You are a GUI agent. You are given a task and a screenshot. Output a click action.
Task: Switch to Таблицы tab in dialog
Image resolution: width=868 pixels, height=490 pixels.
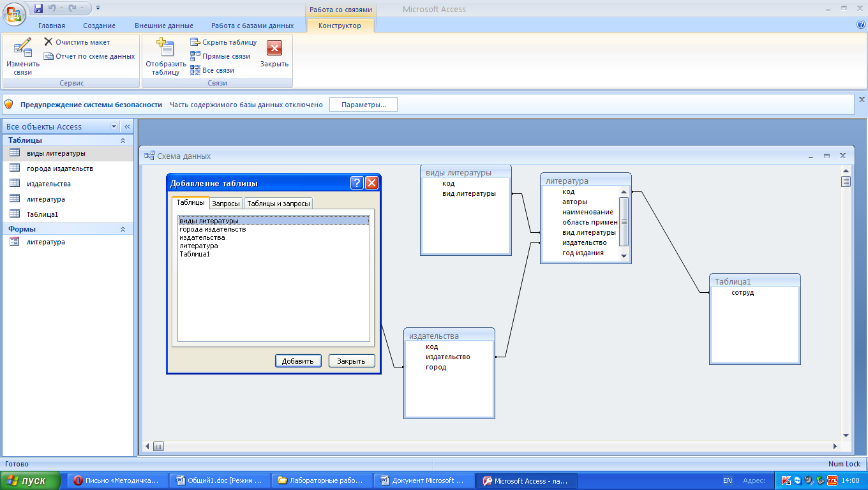point(191,202)
